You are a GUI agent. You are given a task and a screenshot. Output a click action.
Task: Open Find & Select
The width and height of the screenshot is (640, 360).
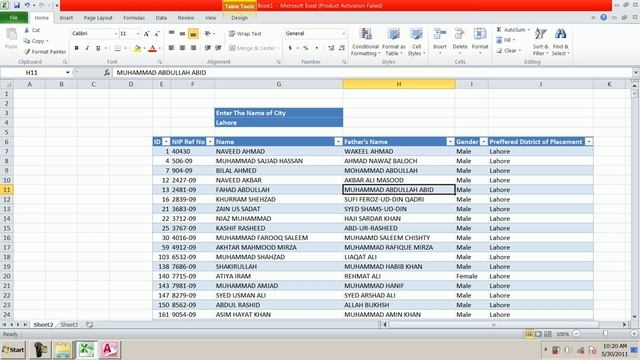coord(560,42)
